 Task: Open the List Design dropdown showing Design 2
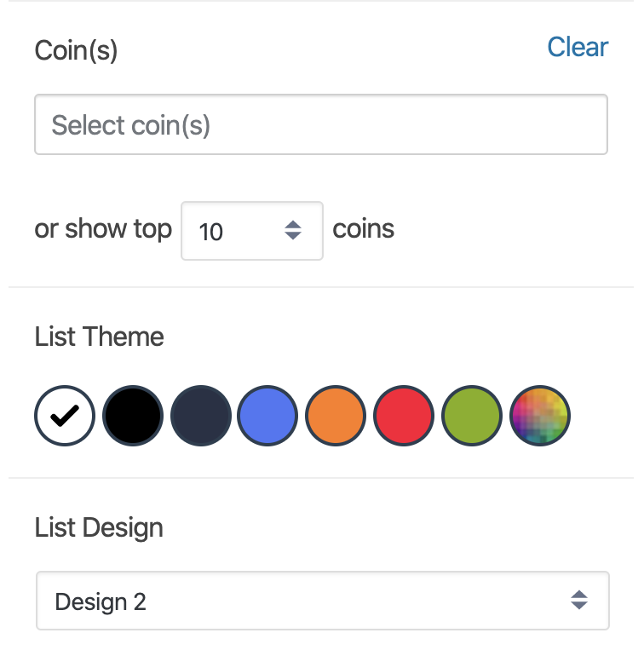click(x=323, y=601)
